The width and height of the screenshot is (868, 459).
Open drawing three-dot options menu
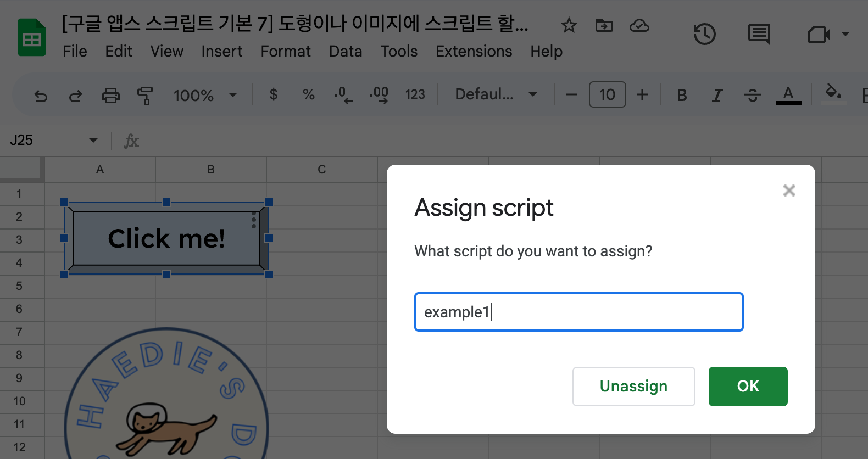[x=254, y=220]
